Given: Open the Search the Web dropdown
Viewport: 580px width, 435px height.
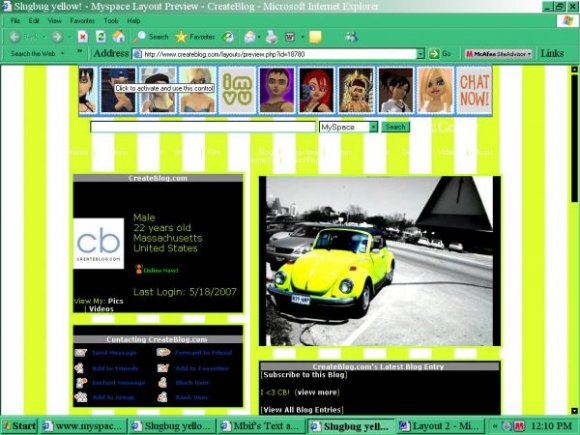Looking at the screenshot, I should [63, 54].
